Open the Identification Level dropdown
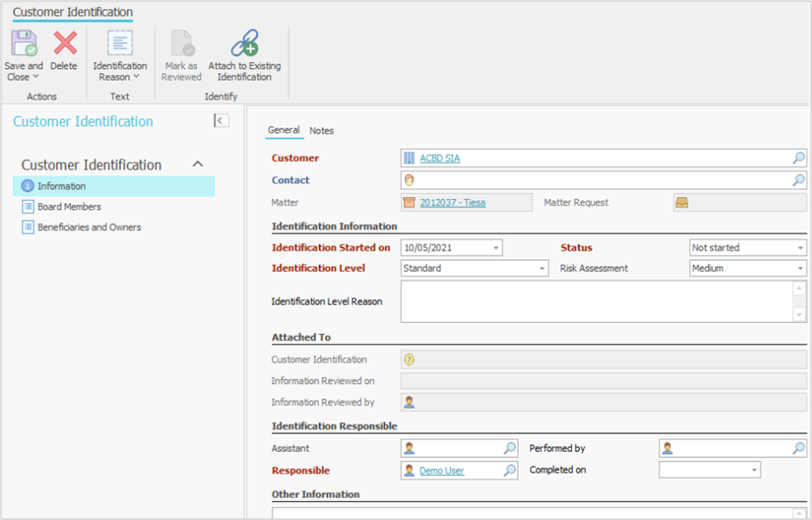 (x=542, y=269)
